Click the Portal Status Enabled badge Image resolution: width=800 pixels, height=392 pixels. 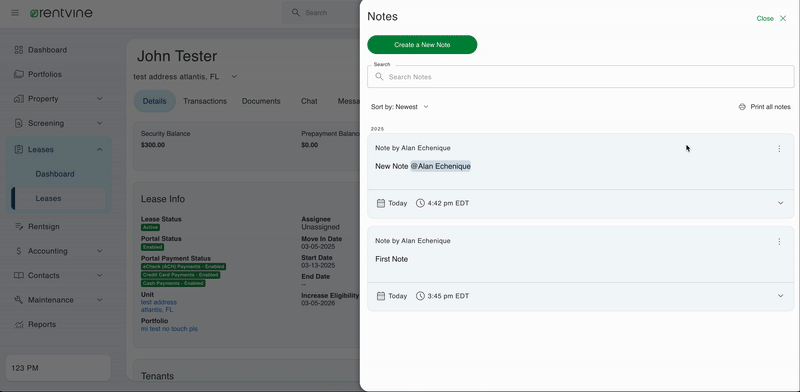click(152, 247)
